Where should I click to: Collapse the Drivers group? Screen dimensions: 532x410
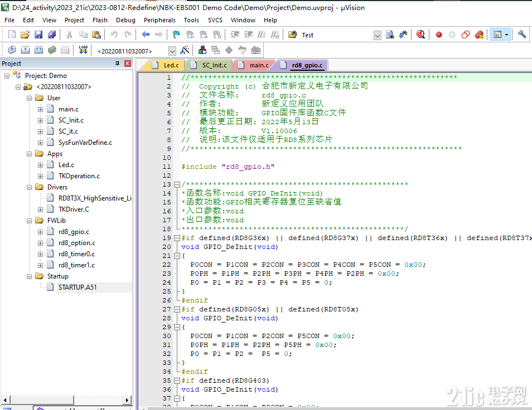pyautogui.click(x=29, y=187)
